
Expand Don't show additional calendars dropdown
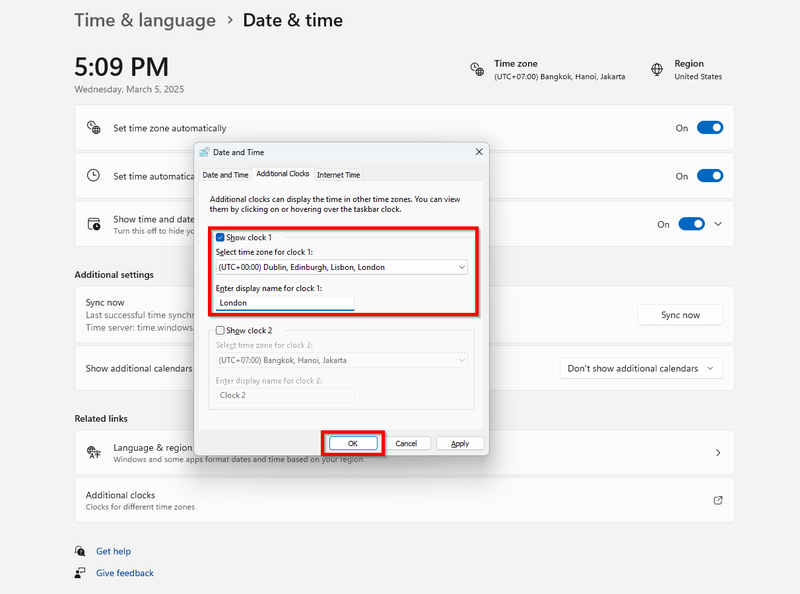coord(641,368)
